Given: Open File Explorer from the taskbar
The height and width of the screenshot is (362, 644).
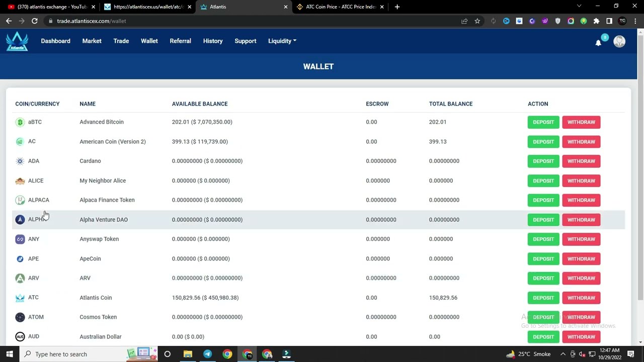Looking at the screenshot, I should (188, 354).
